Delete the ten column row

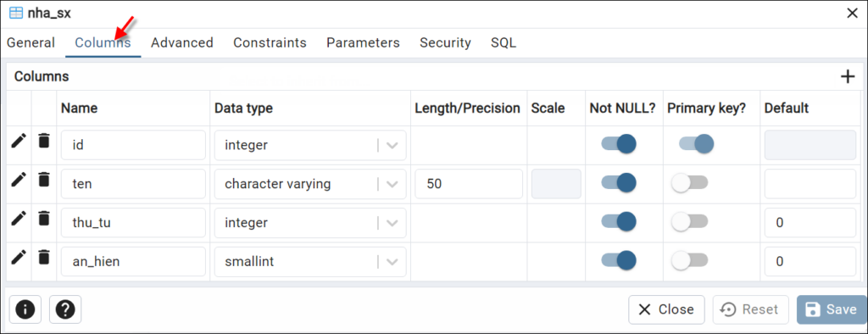(44, 180)
